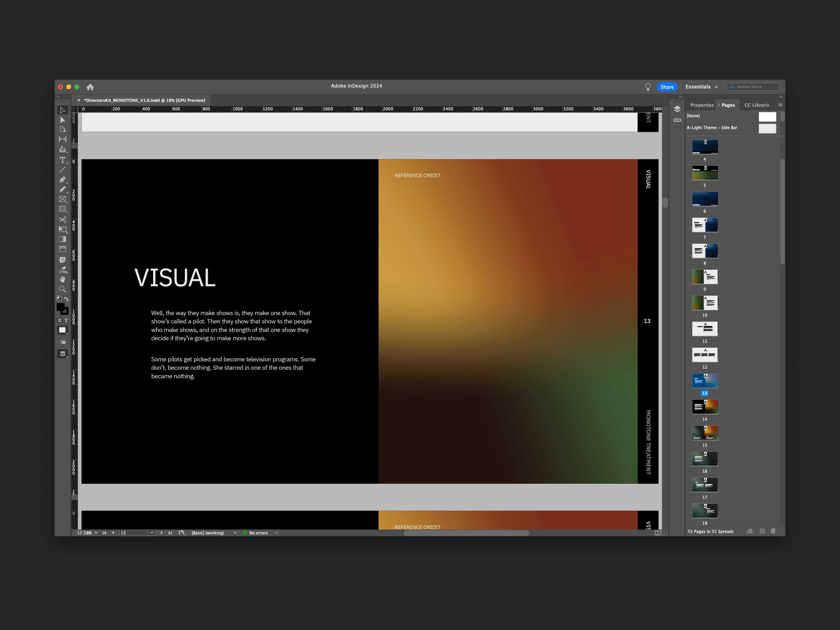This screenshot has width=840, height=630.
Task: Collapse the right panel dock arrows
Action: pyautogui.click(x=781, y=97)
